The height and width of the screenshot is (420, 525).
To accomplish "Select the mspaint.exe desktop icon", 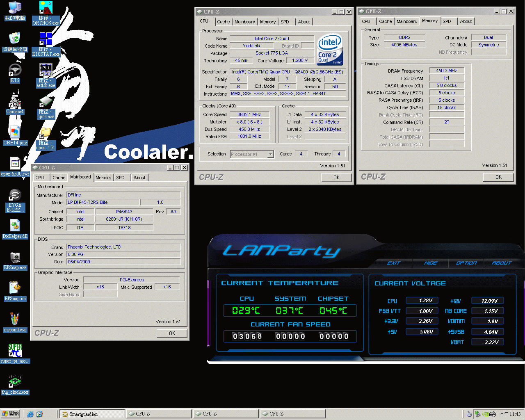I will tap(15, 323).
